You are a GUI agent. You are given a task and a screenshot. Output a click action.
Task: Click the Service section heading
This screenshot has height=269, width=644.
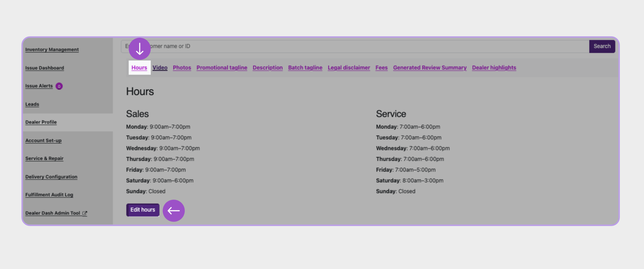pos(391,114)
